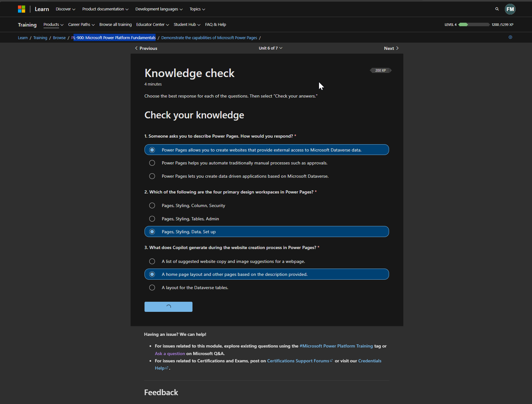
Task: Choose 'Pages, Styling, Tables, Admin' option
Action: click(x=267, y=219)
